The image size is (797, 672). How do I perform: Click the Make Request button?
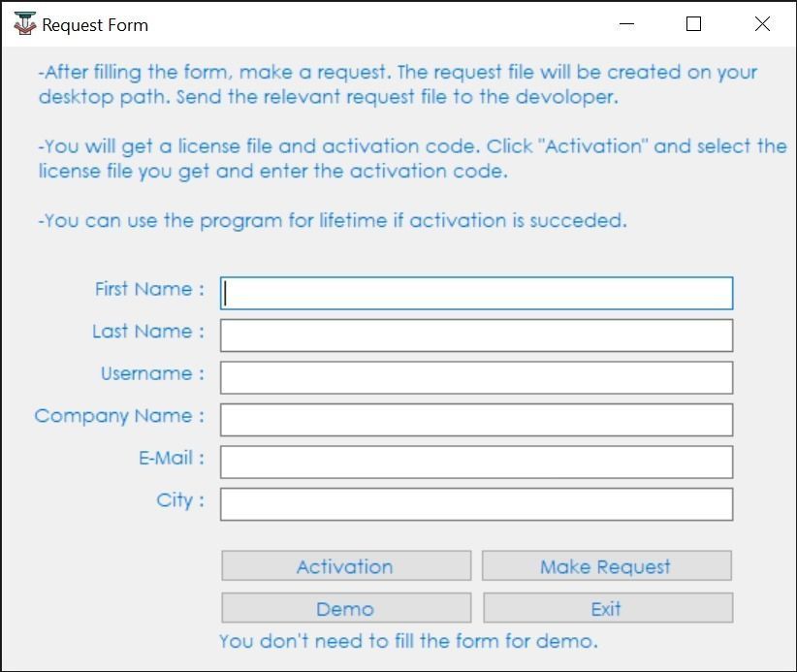pyautogui.click(x=606, y=566)
